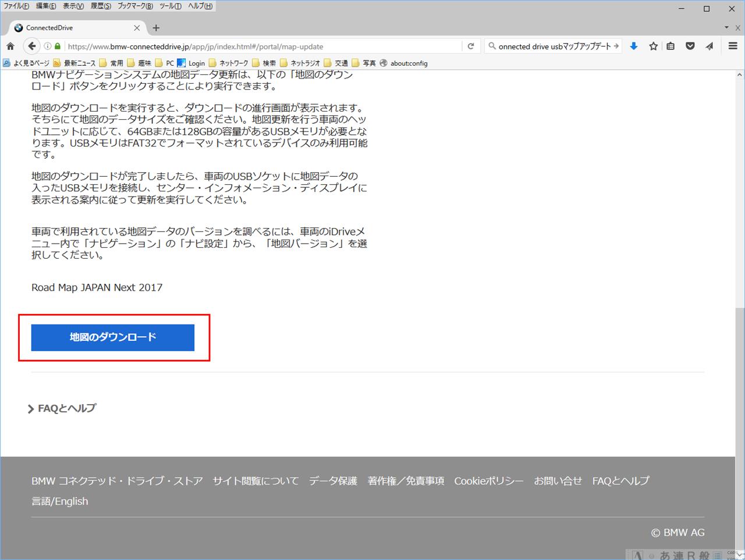Open site information via the (i) icon
The width and height of the screenshot is (745, 560).
48,47
